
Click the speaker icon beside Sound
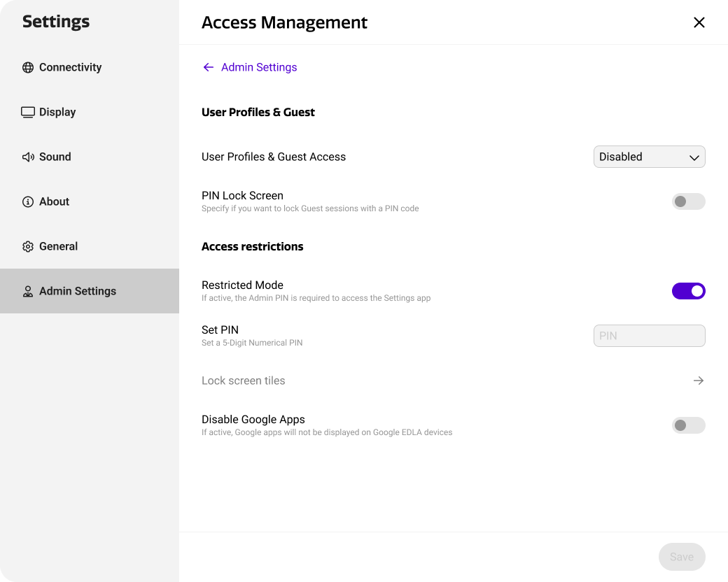(x=28, y=157)
